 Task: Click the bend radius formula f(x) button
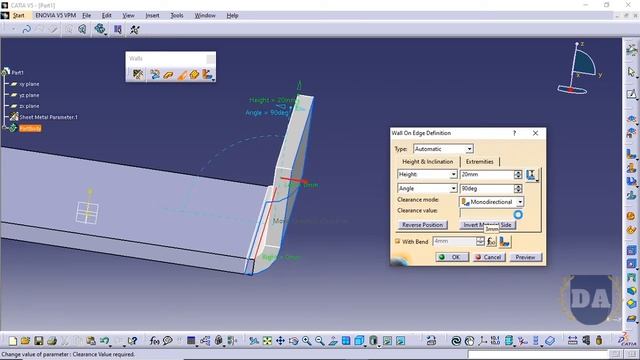pyautogui.click(x=491, y=242)
